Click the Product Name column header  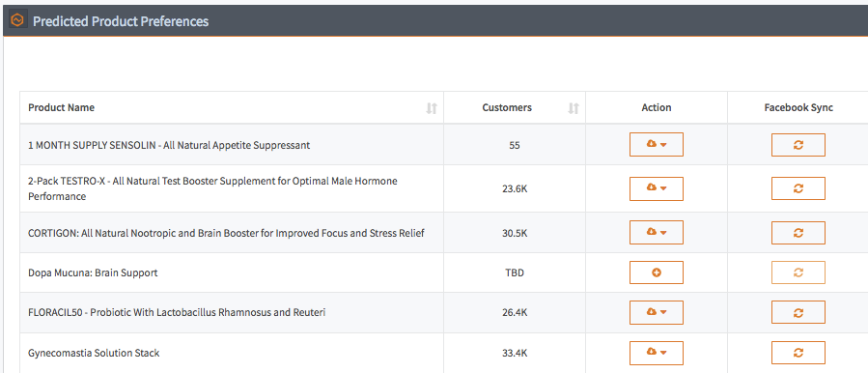tap(232, 107)
